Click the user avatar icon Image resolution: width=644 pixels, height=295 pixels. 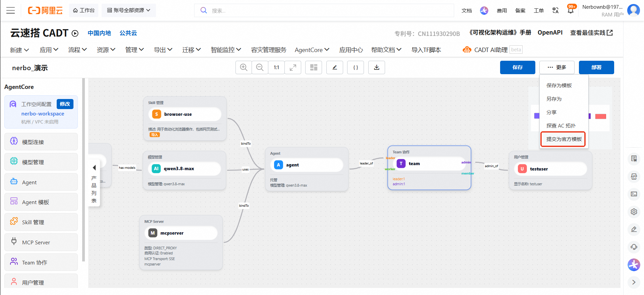(633, 10)
